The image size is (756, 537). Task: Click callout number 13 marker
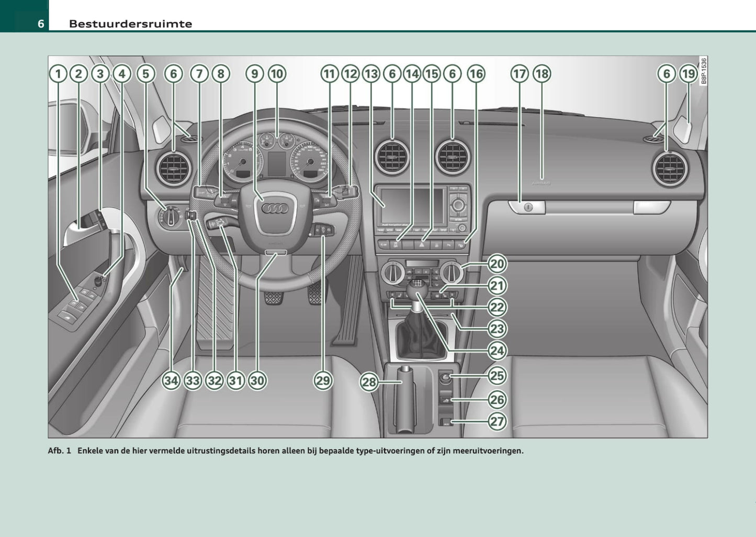(371, 74)
